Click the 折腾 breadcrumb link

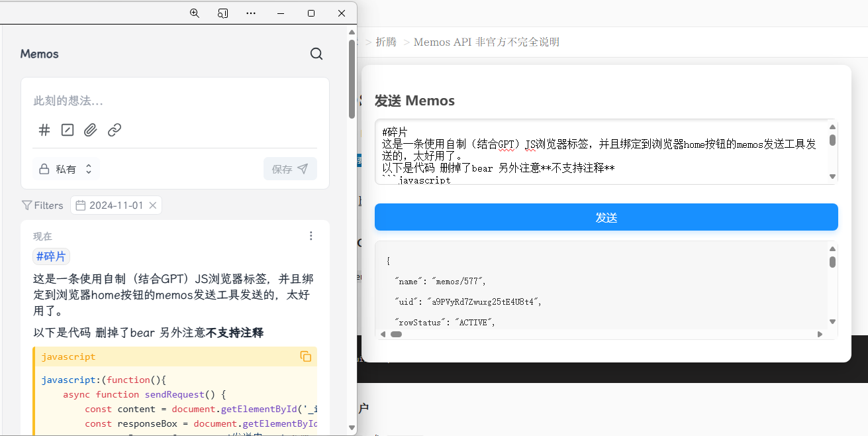386,42
